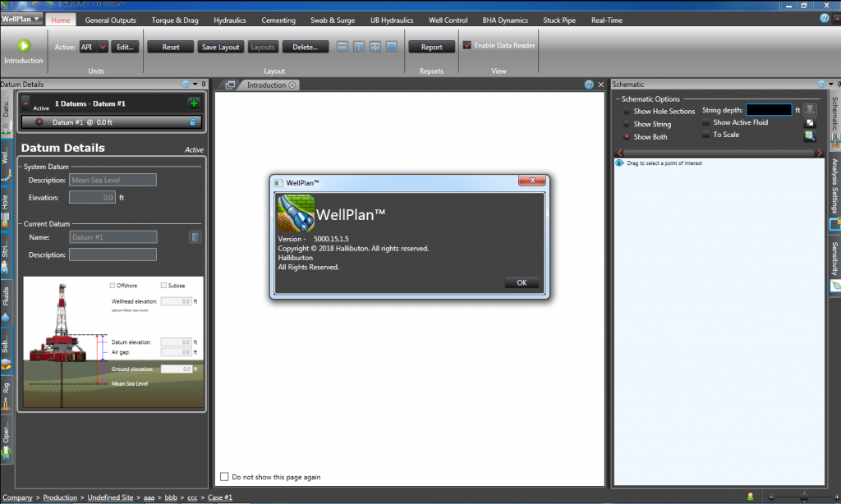841x504 pixels.
Task: Add a new datum with green plus
Action: (194, 103)
